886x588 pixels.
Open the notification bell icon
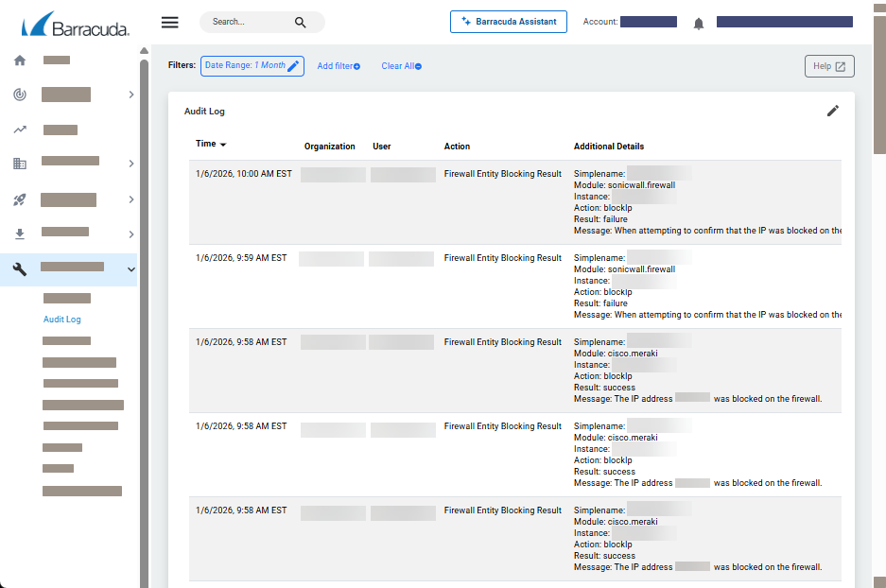click(698, 21)
